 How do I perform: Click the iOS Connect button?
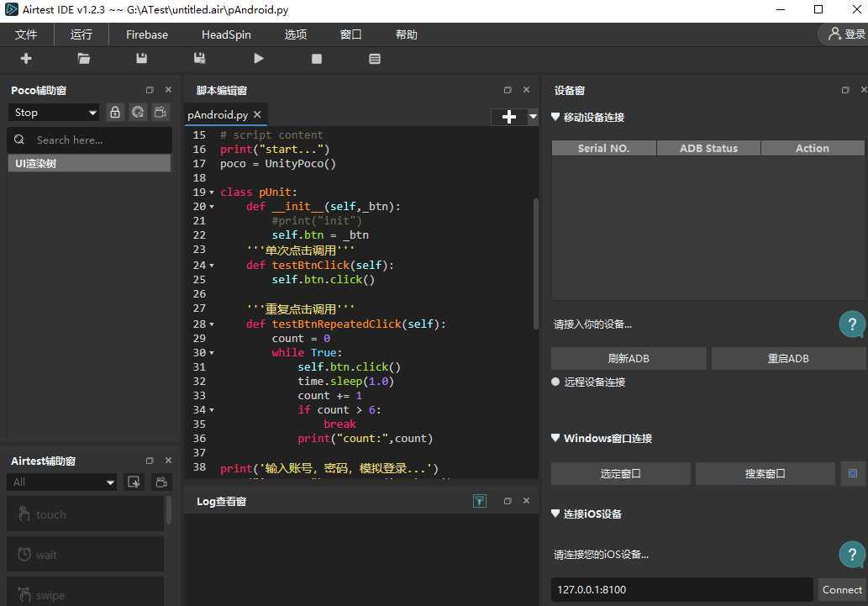pos(842,589)
